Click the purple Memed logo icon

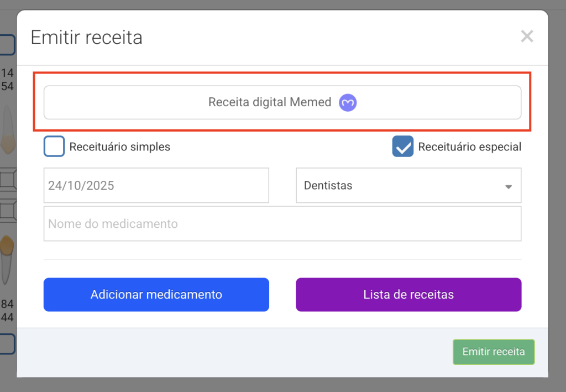click(348, 102)
